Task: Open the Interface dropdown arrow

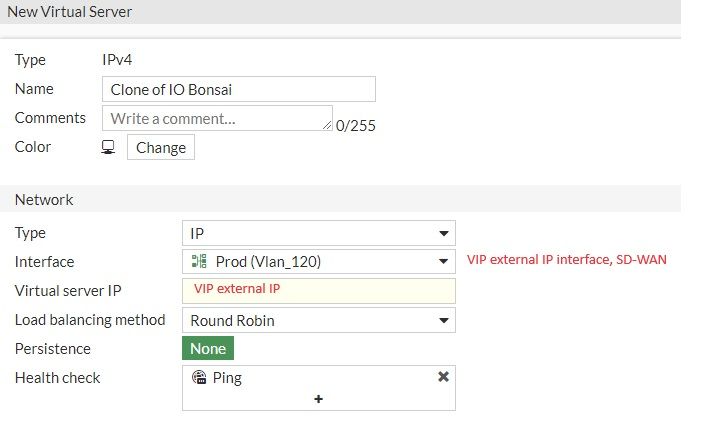Action: pos(443,262)
